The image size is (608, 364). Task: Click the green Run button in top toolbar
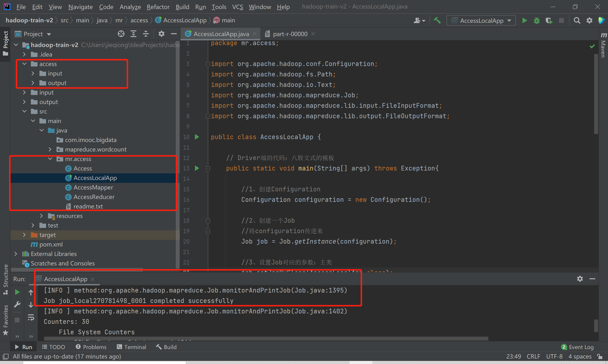pyautogui.click(x=524, y=21)
